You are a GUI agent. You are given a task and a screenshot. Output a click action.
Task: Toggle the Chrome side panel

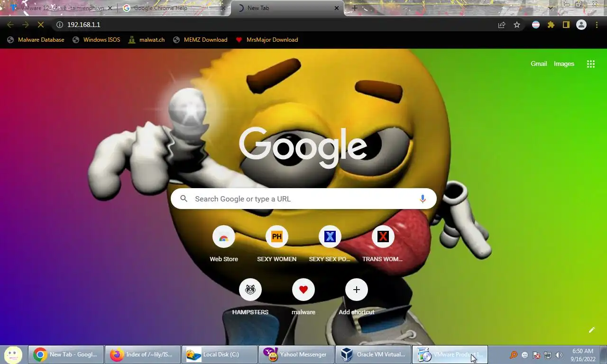coord(566,25)
